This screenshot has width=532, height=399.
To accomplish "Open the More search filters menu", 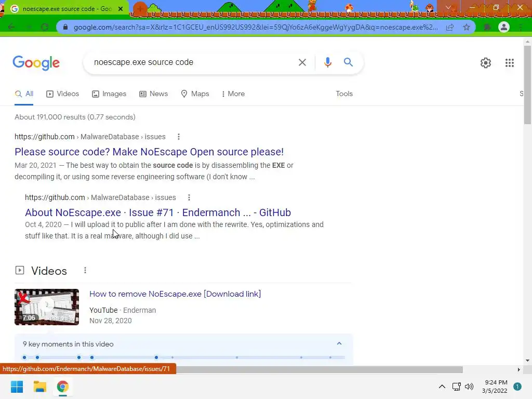I will coord(233,94).
